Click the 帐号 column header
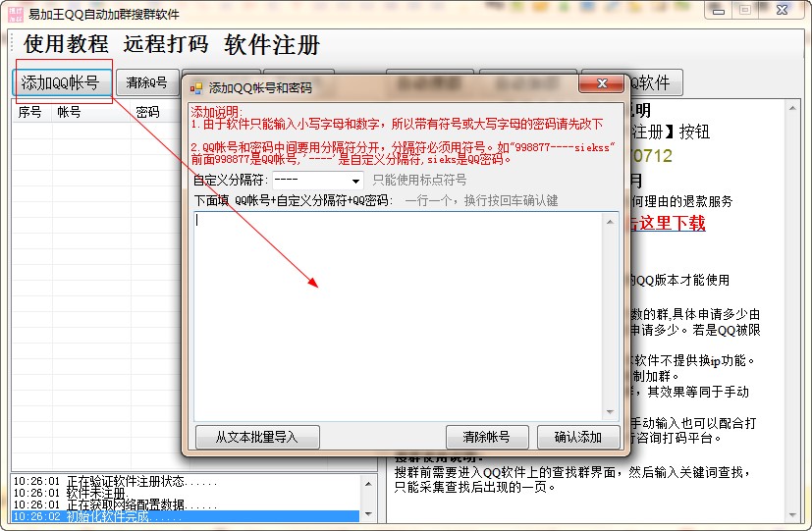Screen dimensions: 812x531 click(90, 112)
